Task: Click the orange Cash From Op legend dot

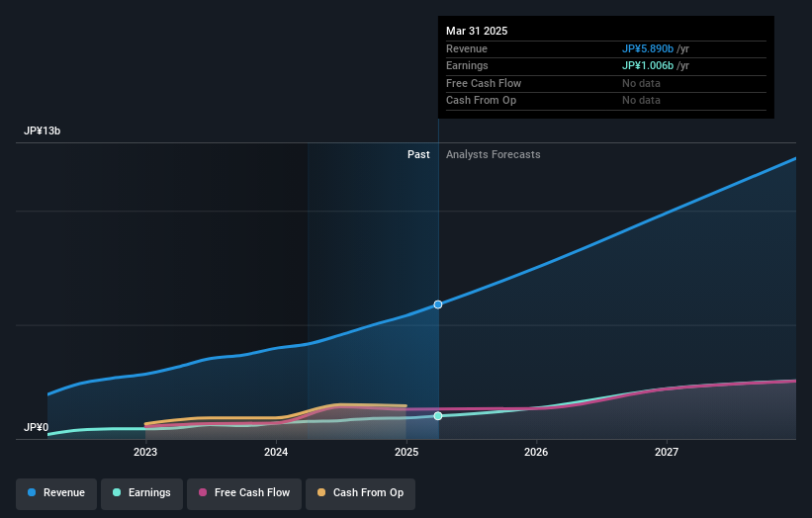Action: [321, 492]
